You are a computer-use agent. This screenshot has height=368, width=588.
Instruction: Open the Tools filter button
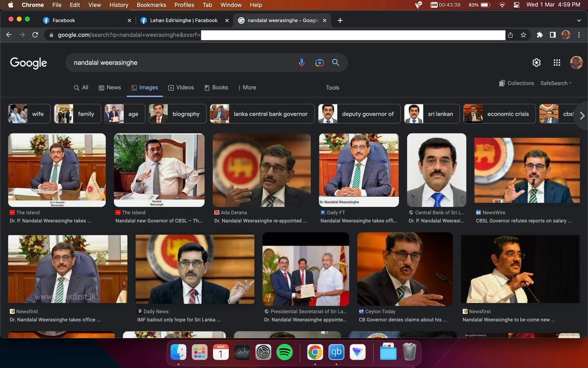pos(332,87)
